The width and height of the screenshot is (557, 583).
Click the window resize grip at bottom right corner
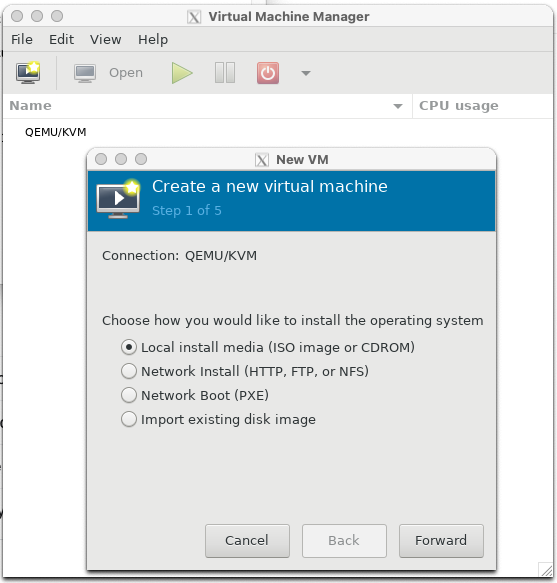coord(546,570)
